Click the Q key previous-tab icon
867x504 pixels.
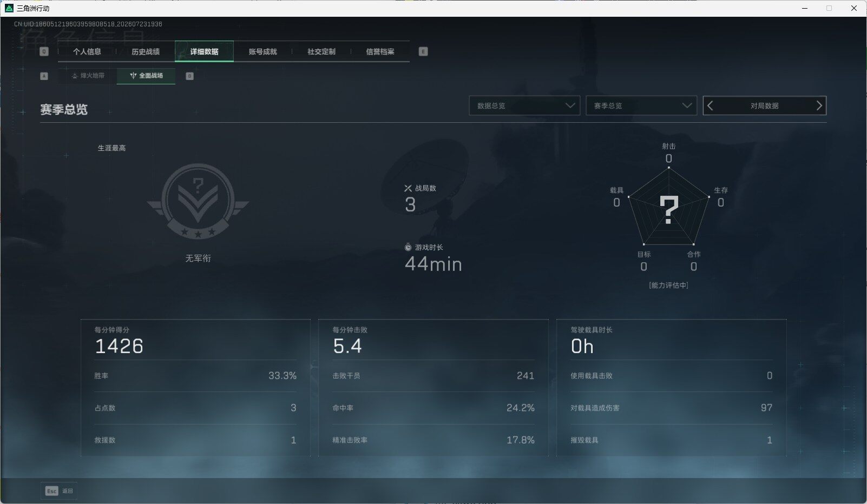pyautogui.click(x=44, y=51)
